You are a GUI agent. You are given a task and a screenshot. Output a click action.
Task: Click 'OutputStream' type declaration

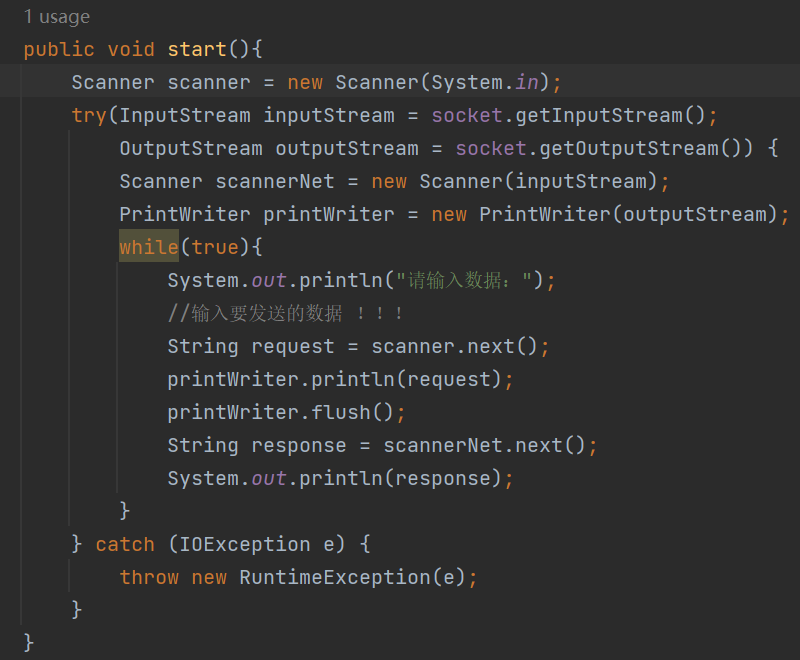pyautogui.click(x=191, y=148)
